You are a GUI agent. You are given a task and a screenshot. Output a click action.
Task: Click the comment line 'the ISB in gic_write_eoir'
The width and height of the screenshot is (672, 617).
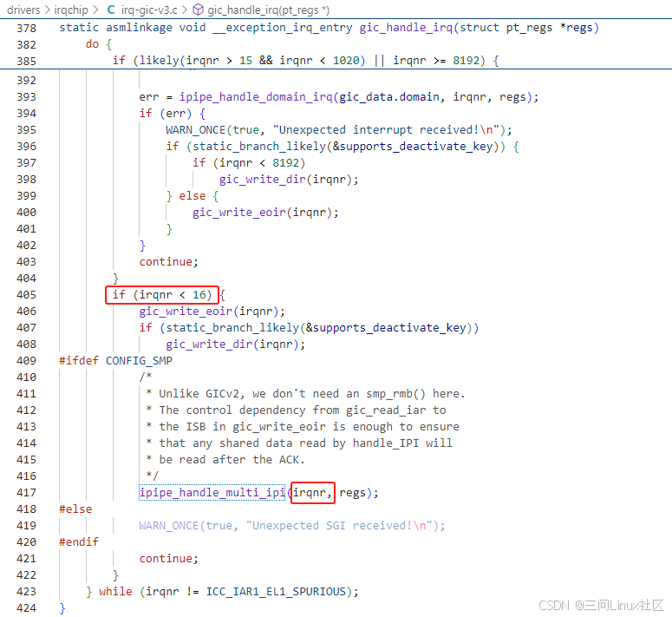coord(303,427)
